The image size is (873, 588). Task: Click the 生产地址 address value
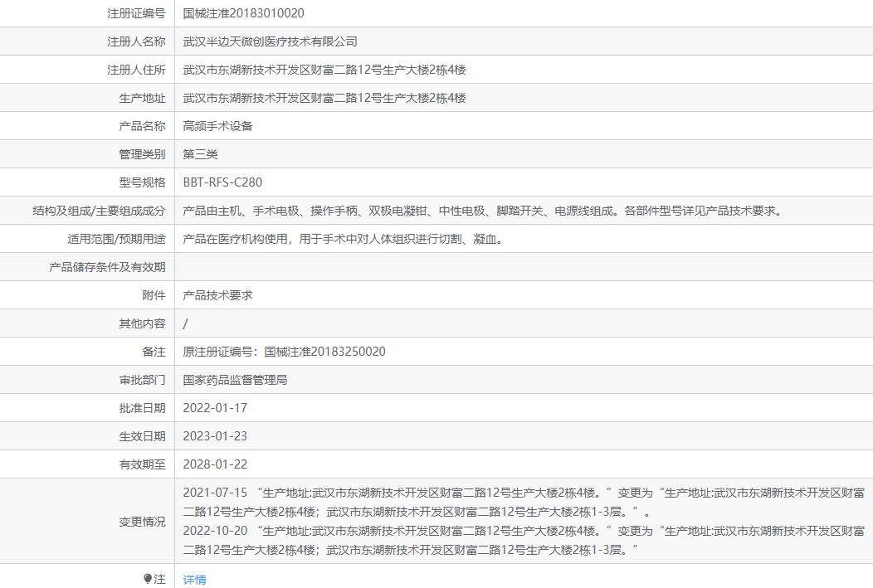click(324, 99)
